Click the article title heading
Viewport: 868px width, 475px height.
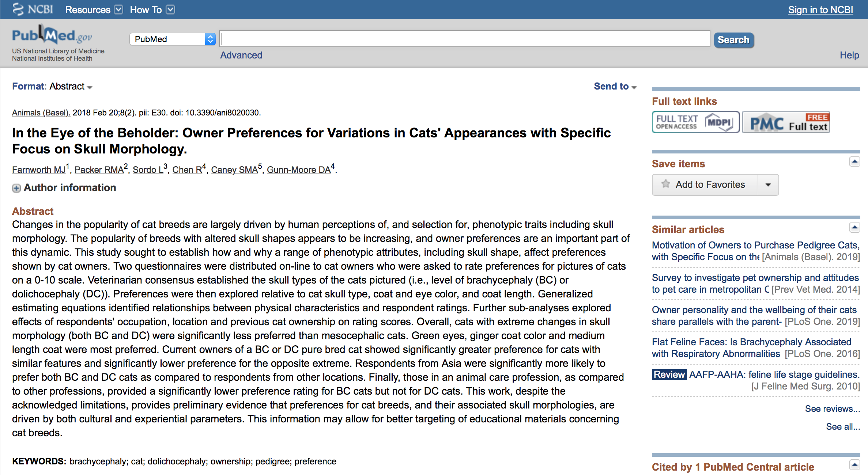pos(312,141)
